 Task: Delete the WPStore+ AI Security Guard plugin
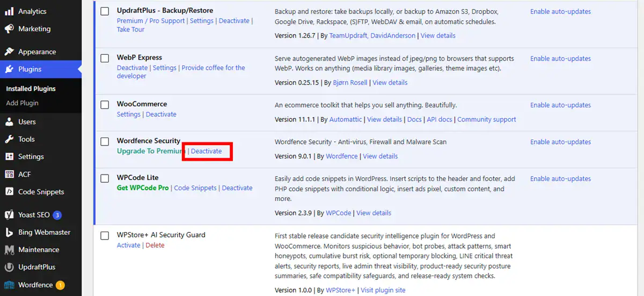pos(155,246)
